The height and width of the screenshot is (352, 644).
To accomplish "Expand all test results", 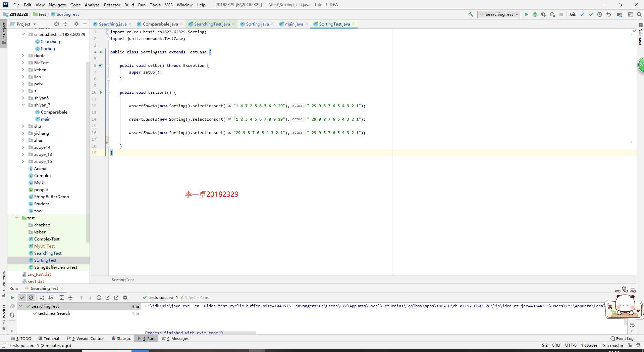I will [62, 298].
